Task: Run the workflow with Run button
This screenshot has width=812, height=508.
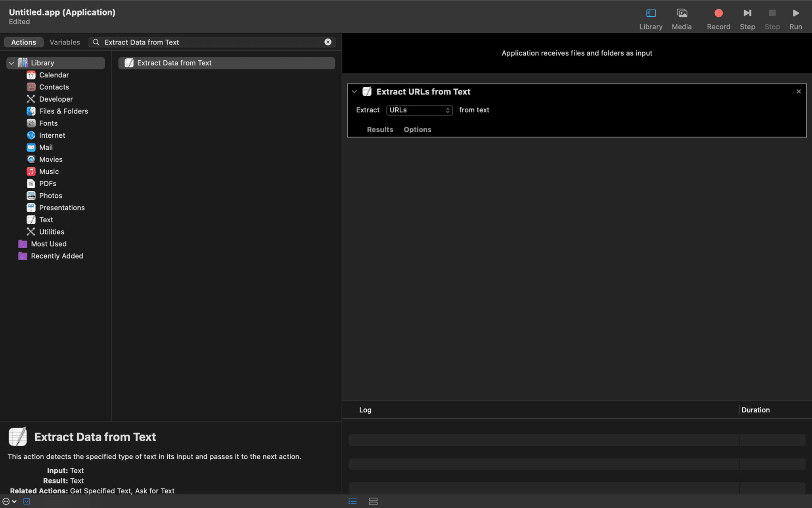Action: point(795,13)
